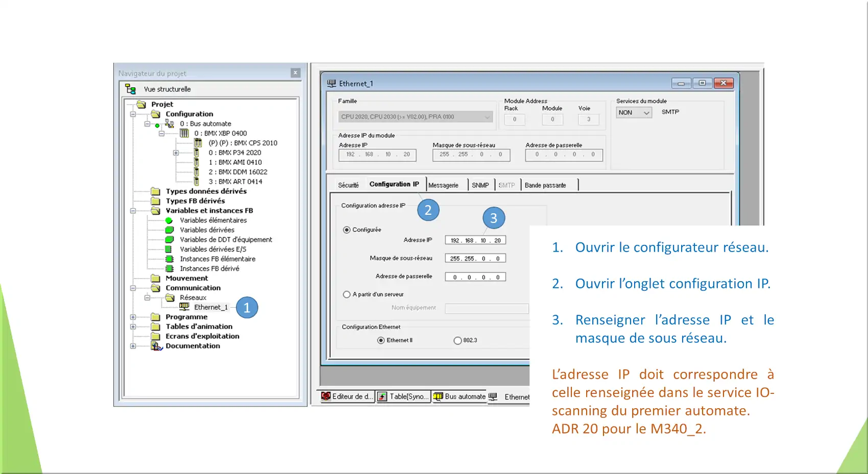Open Editeur de d... taskbar window icon
Viewport: 868px width, 474px height.
[x=326, y=396]
